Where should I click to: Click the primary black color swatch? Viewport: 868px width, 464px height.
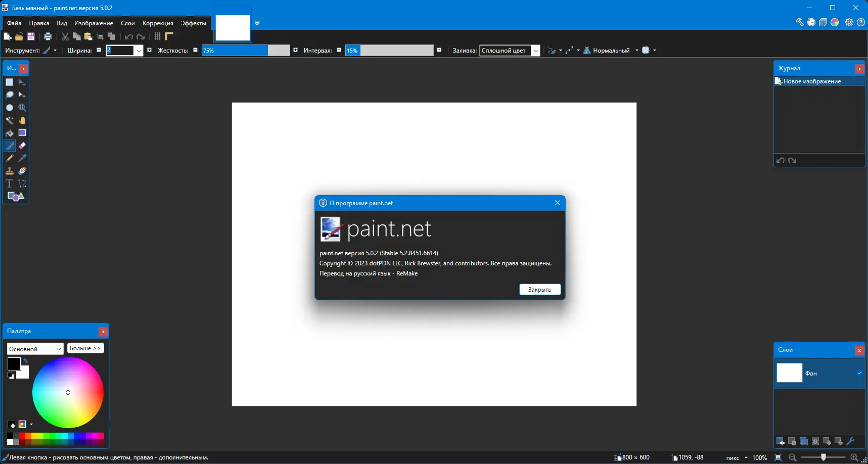[14, 364]
